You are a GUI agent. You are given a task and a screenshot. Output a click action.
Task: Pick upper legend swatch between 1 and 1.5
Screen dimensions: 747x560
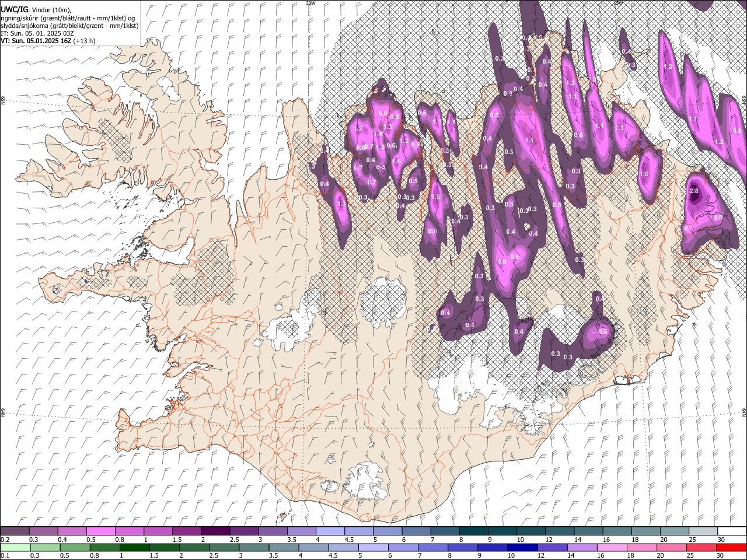pyautogui.click(x=158, y=531)
